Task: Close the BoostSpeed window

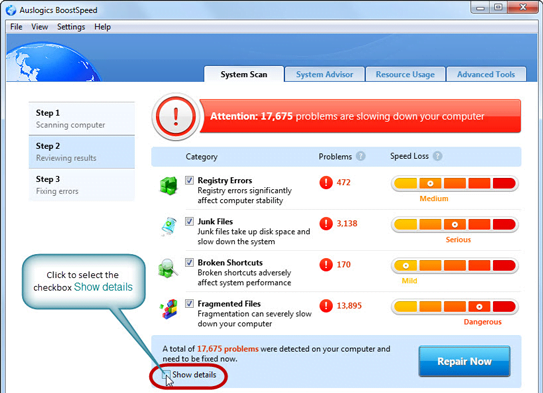Action: point(523,8)
